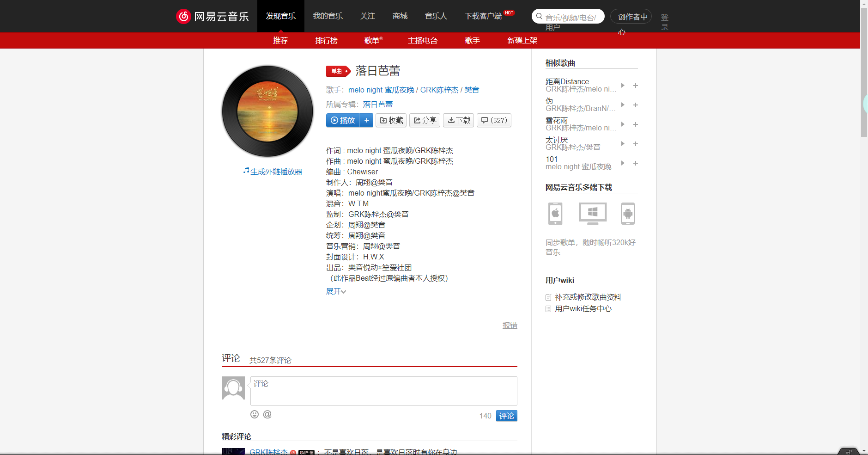
Task: Report an error via 报错 link
Action: 510,325
